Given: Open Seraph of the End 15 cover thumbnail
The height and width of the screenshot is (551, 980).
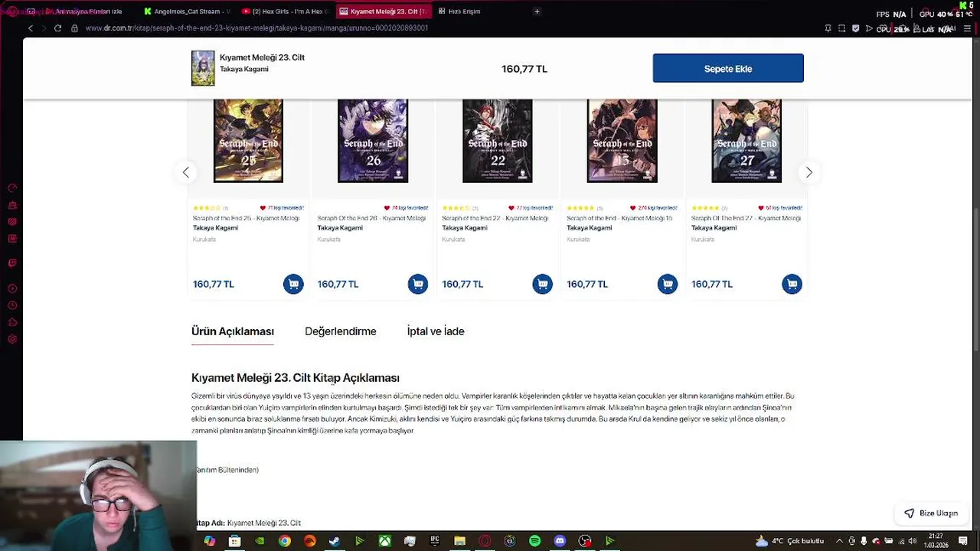Looking at the screenshot, I should [622, 141].
